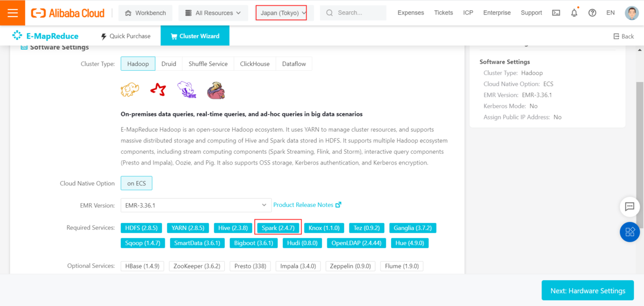Go Back using the Back link
The image size is (644, 306).
pyautogui.click(x=624, y=36)
